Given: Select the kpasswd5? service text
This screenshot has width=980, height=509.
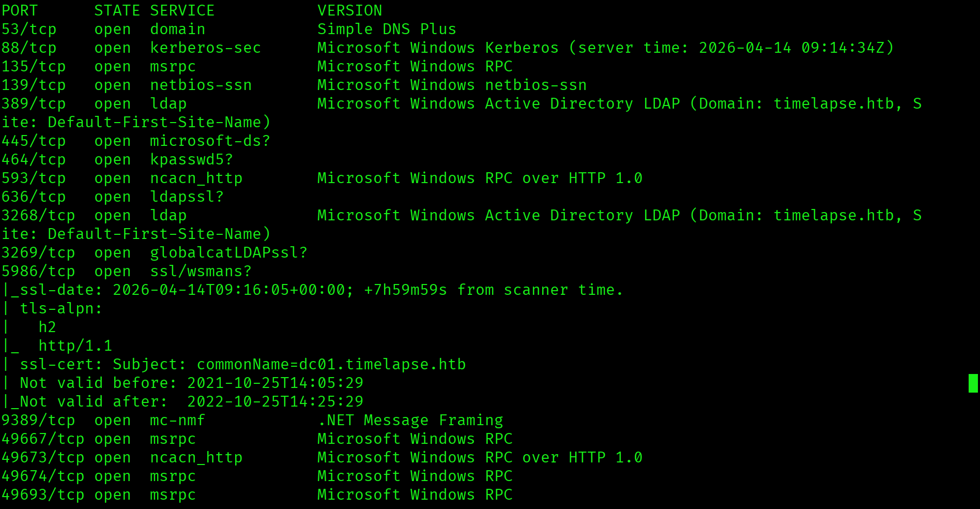Looking at the screenshot, I should 191,159.
